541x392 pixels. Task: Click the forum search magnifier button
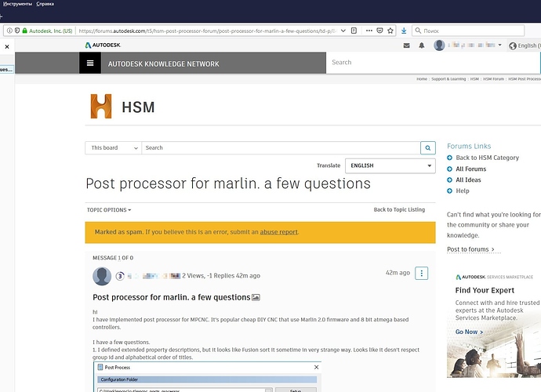(x=427, y=147)
